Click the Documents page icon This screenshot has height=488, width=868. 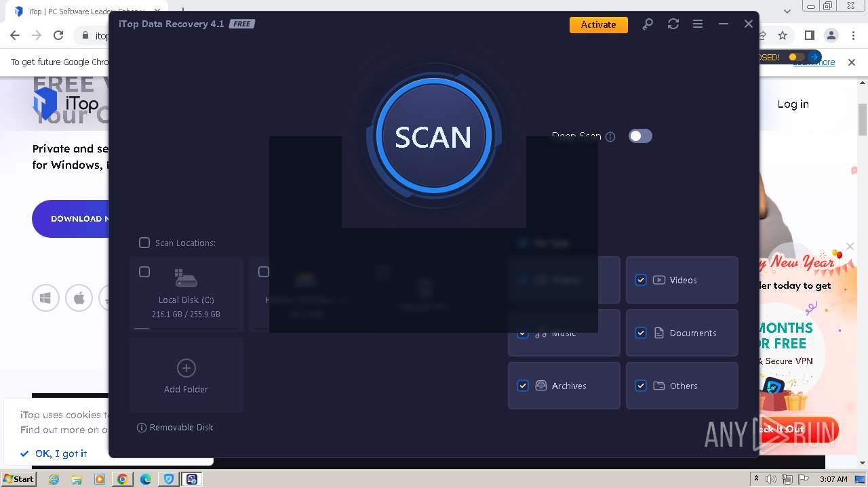pos(659,333)
